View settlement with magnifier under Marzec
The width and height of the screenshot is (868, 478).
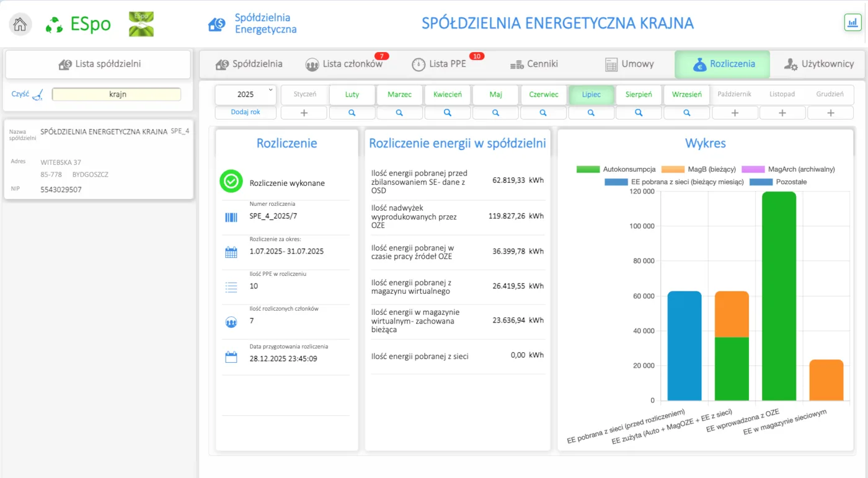[x=400, y=113]
